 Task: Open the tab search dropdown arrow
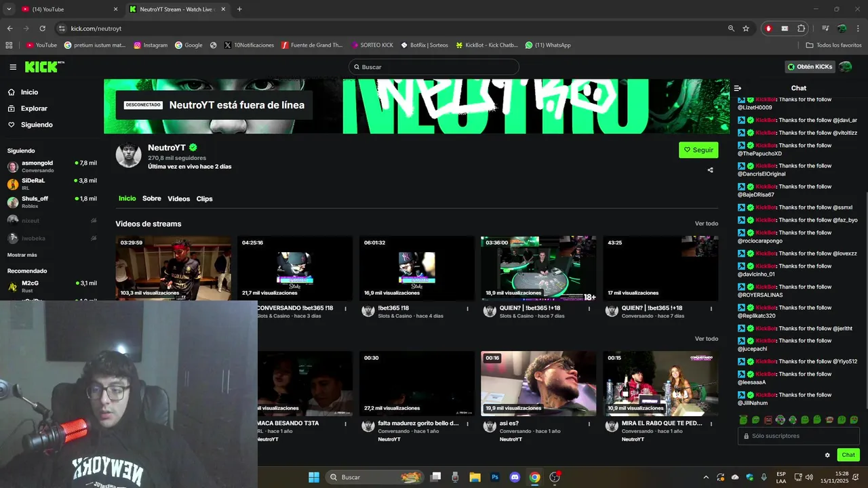(x=9, y=9)
